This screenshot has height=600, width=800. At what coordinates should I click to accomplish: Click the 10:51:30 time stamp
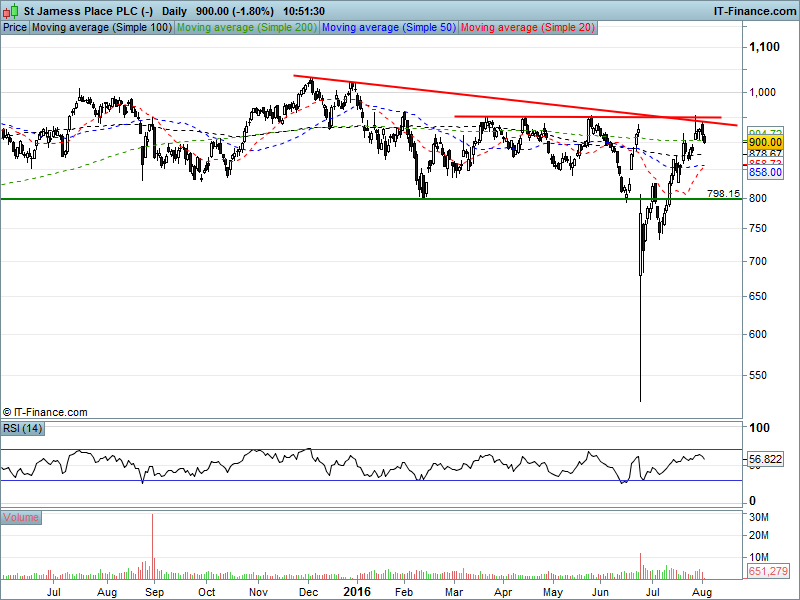304,11
